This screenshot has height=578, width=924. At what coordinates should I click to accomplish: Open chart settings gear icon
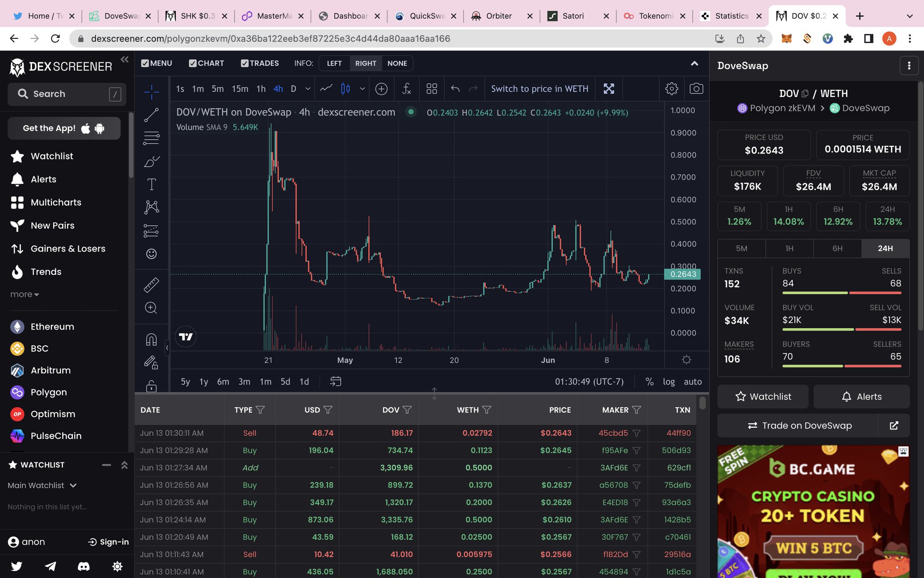click(671, 89)
